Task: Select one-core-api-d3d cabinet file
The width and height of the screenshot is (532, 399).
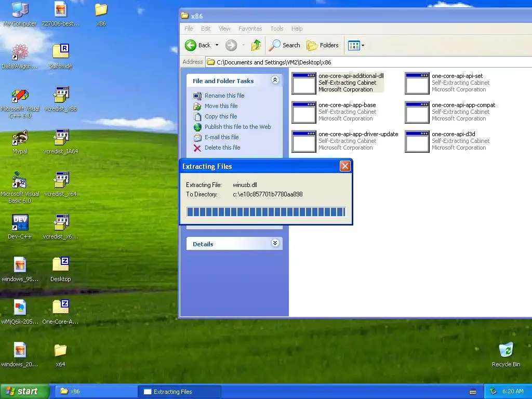Action: [x=447, y=141]
